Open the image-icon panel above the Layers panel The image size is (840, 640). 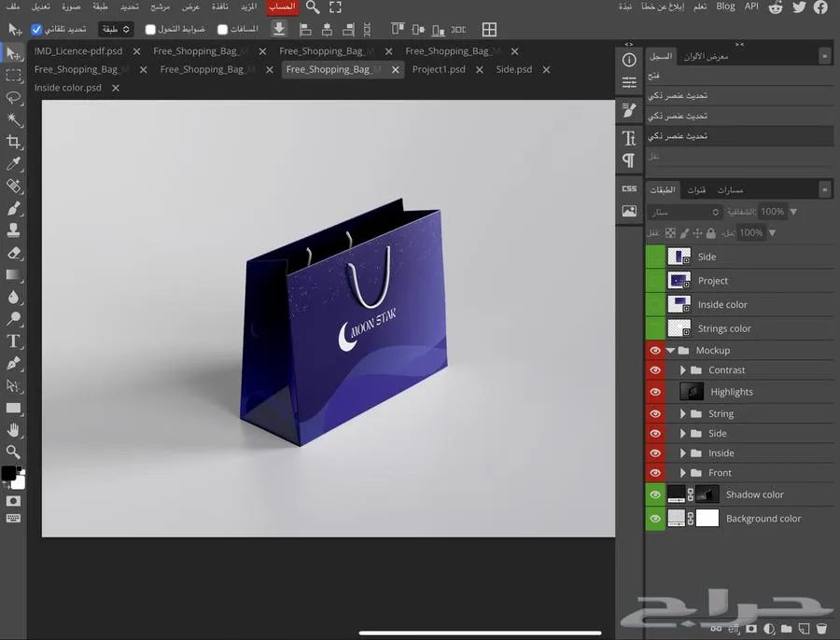click(629, 211)
